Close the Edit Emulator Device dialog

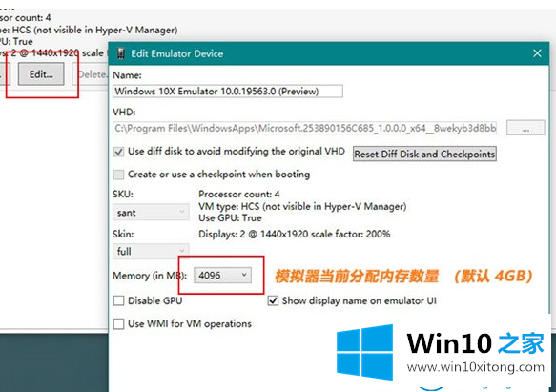coord(537,53)
